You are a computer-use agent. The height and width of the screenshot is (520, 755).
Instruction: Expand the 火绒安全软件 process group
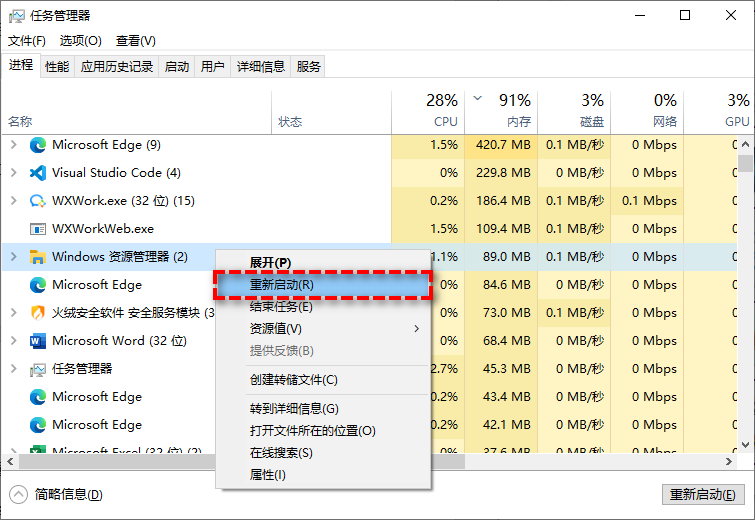click(13, 312)
